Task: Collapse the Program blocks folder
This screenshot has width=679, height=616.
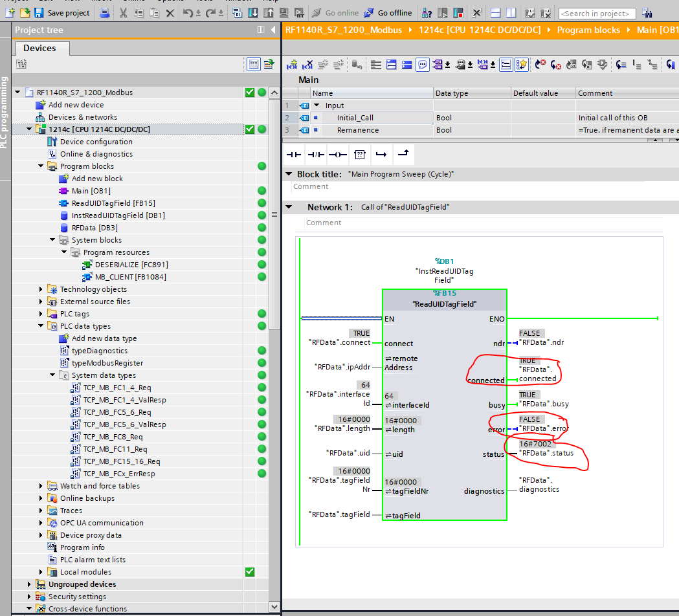Action: coord(41,166)
